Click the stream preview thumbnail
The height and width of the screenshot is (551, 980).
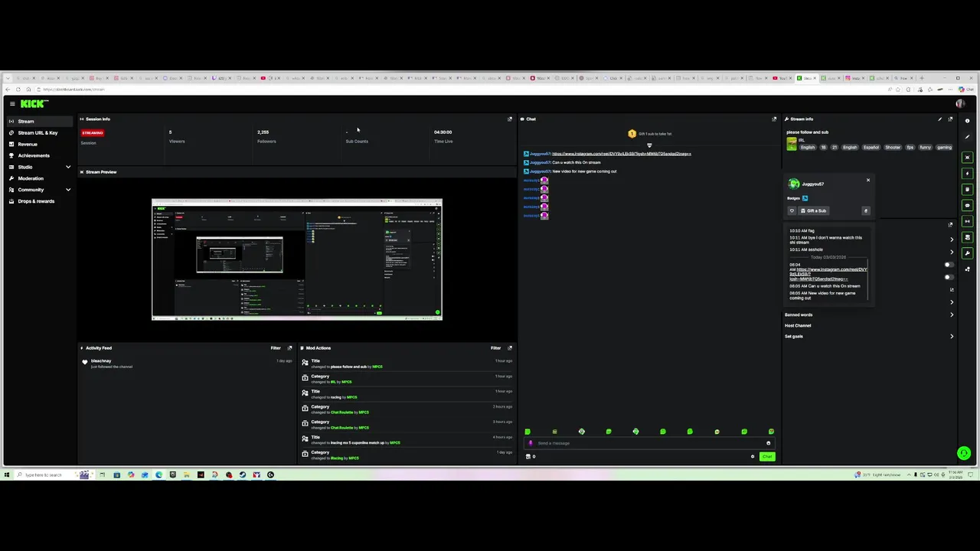[297, 259]
